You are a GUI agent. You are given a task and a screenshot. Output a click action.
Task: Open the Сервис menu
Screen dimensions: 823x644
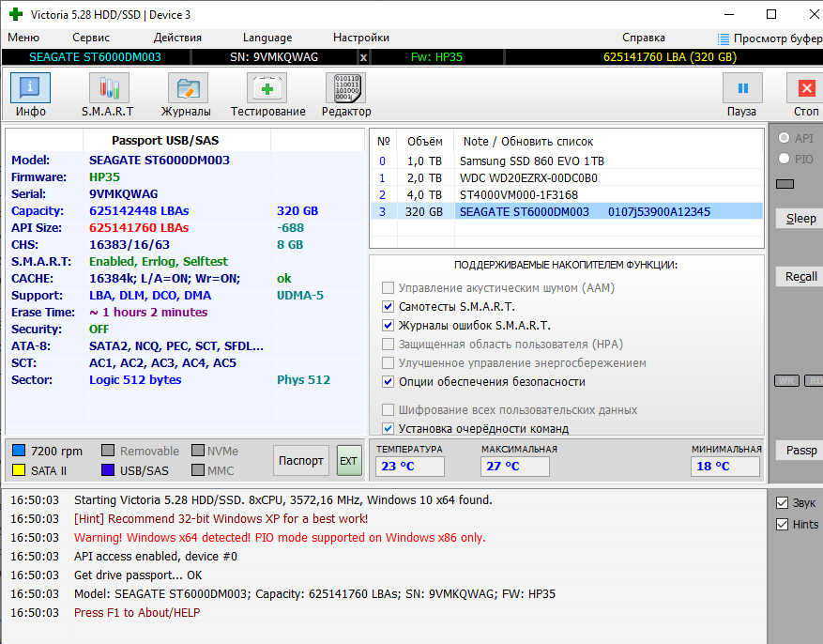tap(91, 38)
